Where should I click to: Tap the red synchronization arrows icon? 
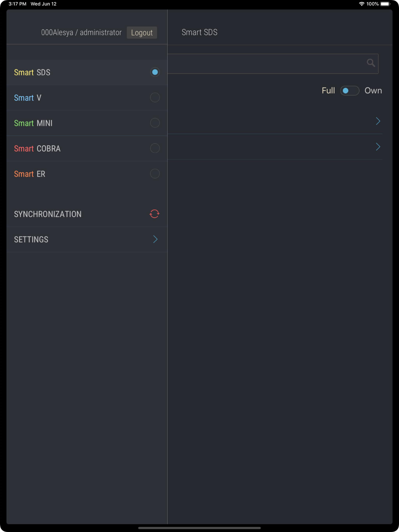coord(154,214)
